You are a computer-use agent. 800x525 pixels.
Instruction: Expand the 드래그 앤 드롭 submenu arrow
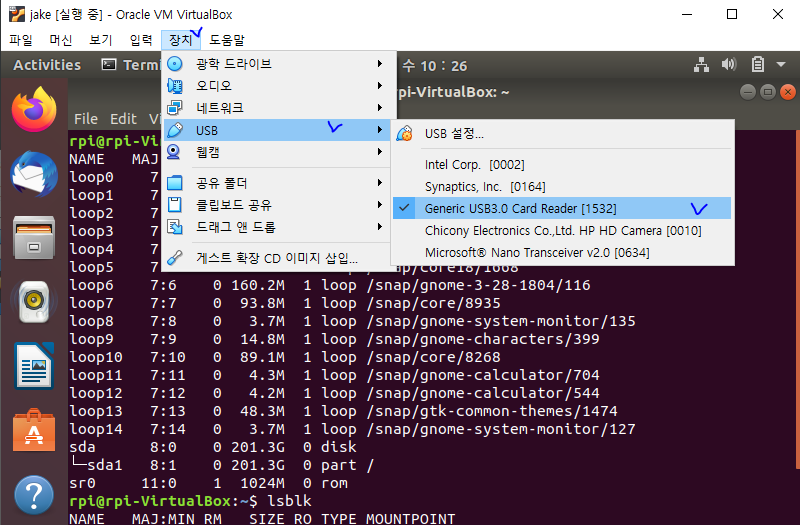tap(380, 227)
